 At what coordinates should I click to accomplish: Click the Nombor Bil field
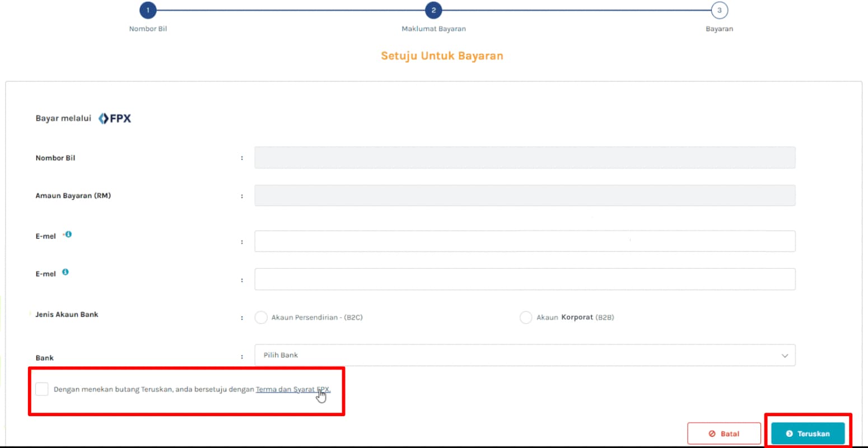pos(525,157)
